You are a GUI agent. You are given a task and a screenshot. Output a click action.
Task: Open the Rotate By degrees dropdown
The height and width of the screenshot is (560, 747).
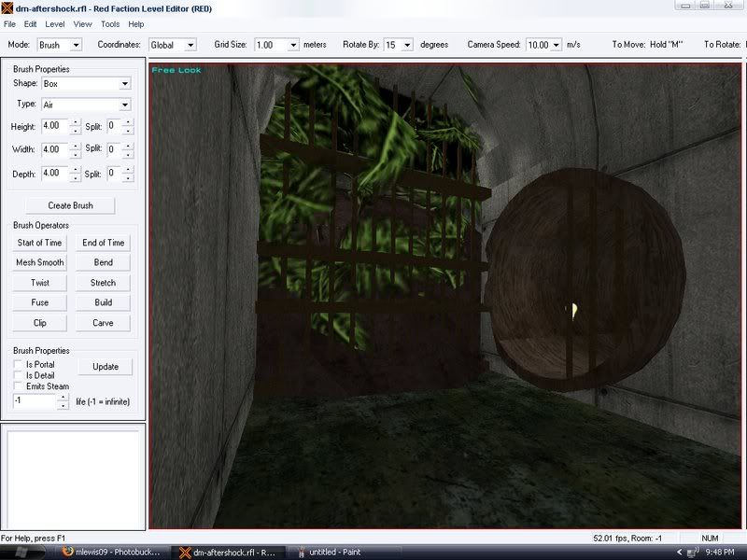407,45
